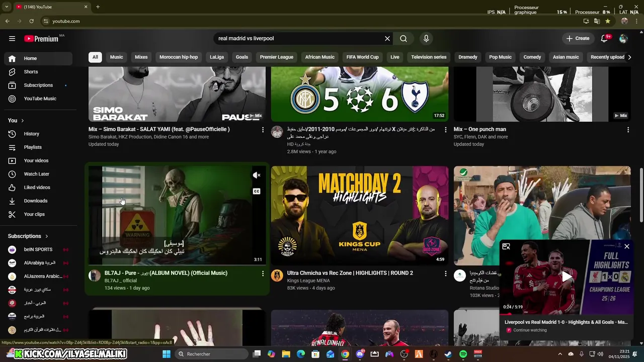The image size is (644, 362).
Task: Select the LaLiga filter chip
Action: (x=217, y=57)
